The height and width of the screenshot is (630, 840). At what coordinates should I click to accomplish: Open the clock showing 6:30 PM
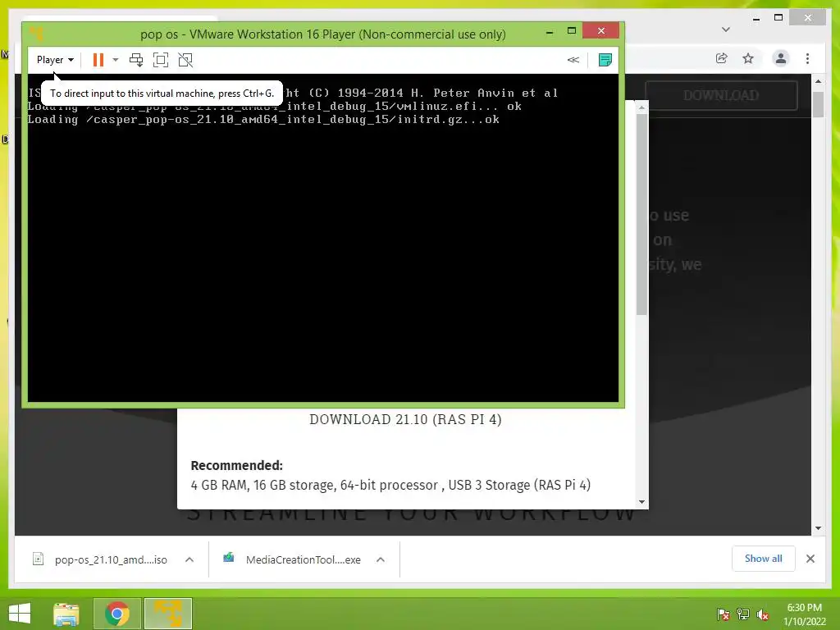click(x=804, y=614)
